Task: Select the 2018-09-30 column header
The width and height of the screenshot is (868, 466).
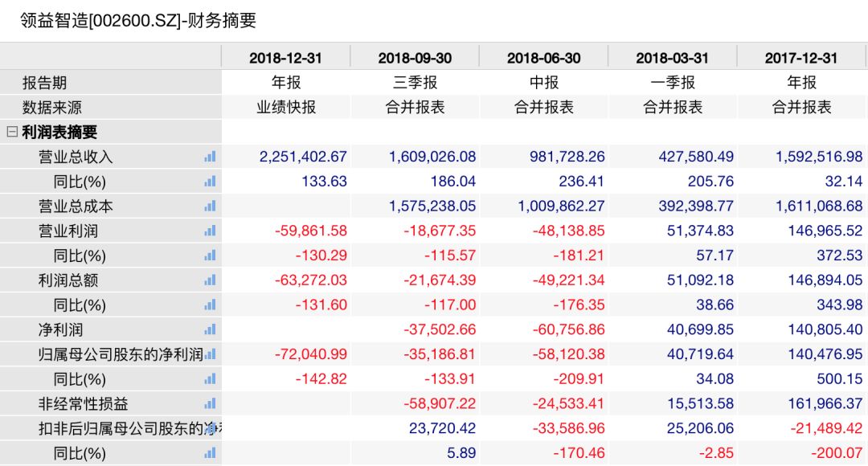Action: click(x=415, y=58)
